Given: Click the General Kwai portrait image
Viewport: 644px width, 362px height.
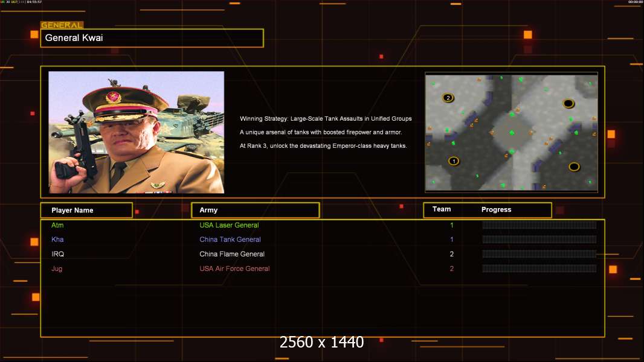Looking at the screenshot, I should point(137,132).
